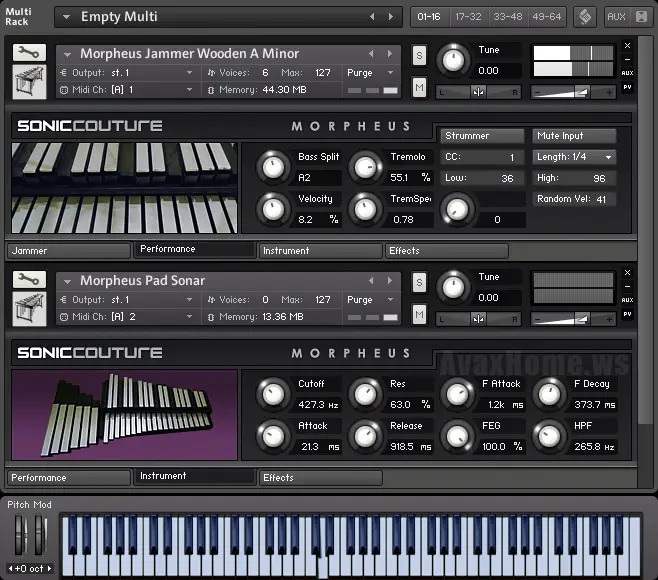Click the Tremolo knob
The image size is (658, 580).
(366, 167)
